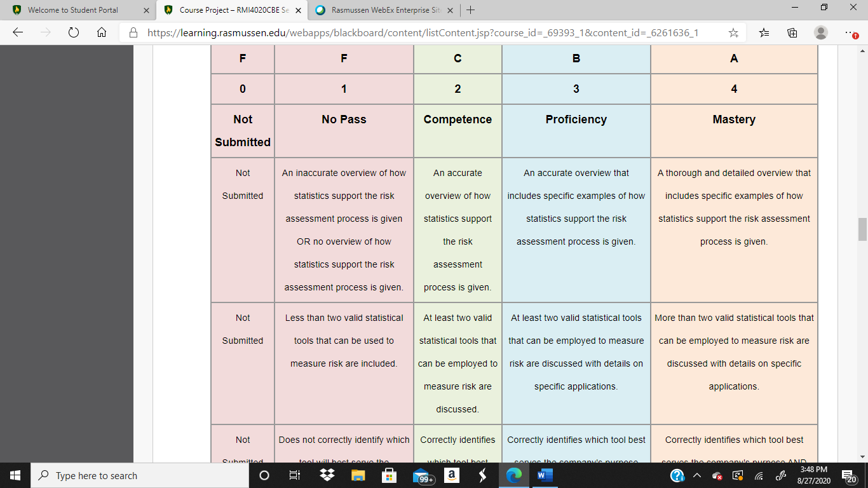
Task: Open the Get Help question mark icon
Action: coord(677,475)
